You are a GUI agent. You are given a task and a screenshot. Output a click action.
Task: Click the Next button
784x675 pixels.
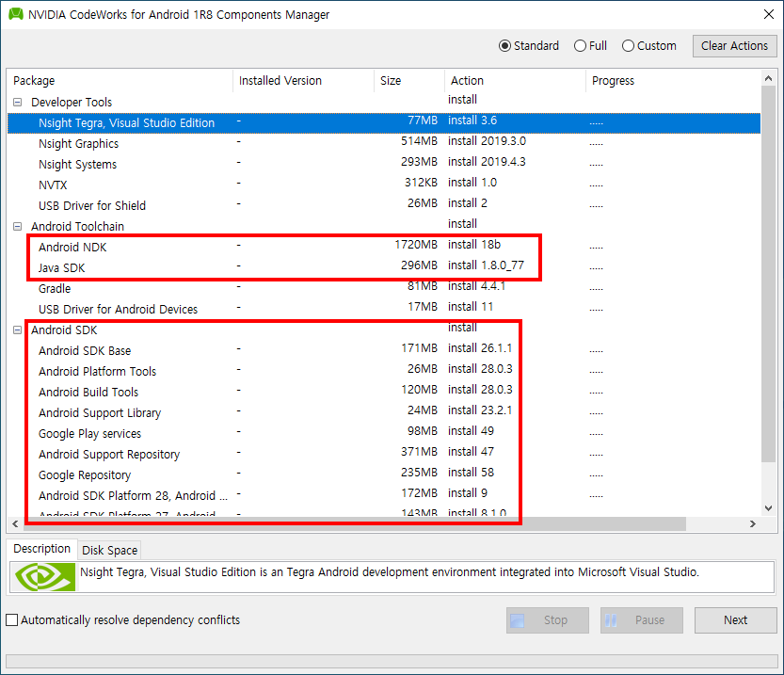[x=735, y=620]
